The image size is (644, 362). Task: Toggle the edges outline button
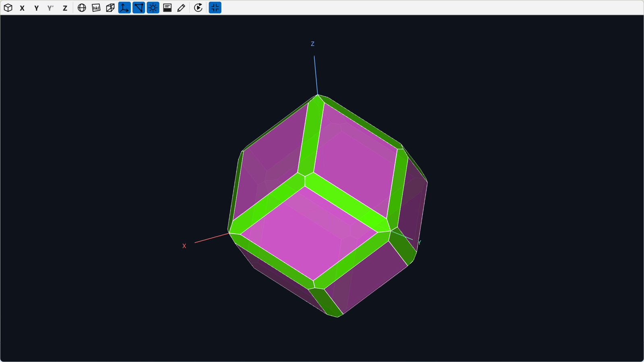click(x=139, y=8)
